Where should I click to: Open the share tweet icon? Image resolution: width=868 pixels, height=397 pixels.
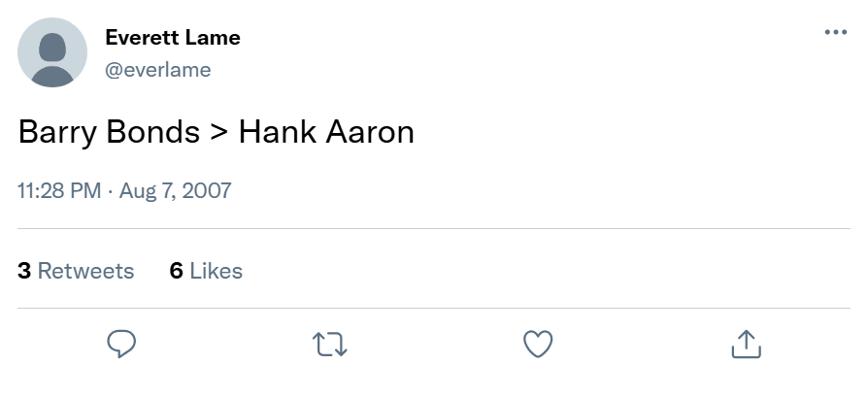coord(745,343)
